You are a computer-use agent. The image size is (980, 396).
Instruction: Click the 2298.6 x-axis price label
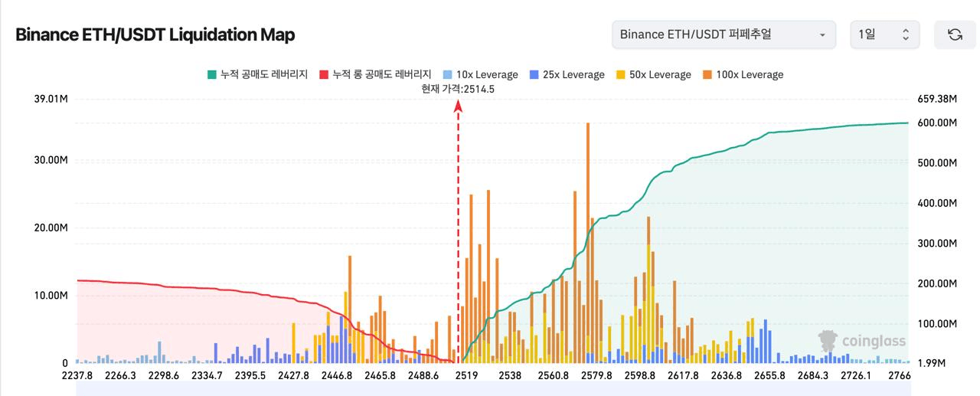pyautogui.click(x=164, y=375)
